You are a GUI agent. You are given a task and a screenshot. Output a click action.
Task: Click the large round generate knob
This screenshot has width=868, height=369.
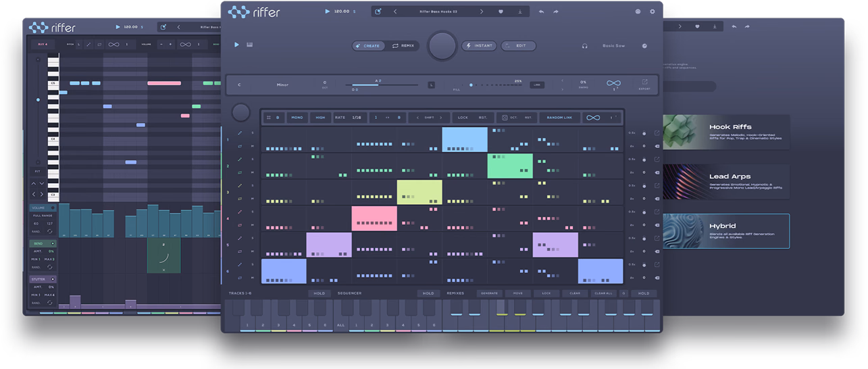pos(442,46)
